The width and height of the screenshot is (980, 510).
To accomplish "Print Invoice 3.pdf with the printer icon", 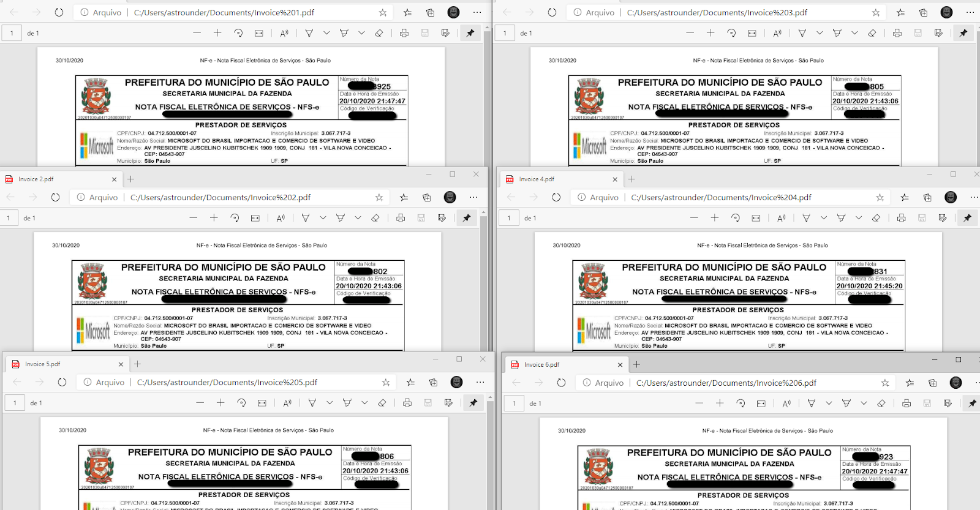I will tap(897, 33).
